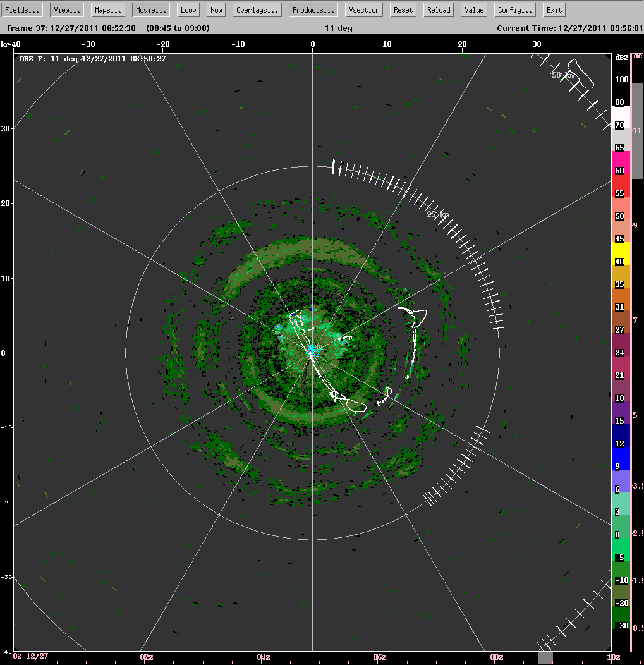Select the 3 dBZ teal color swatch
The image size is (644, 665).
tap(621, 504)
